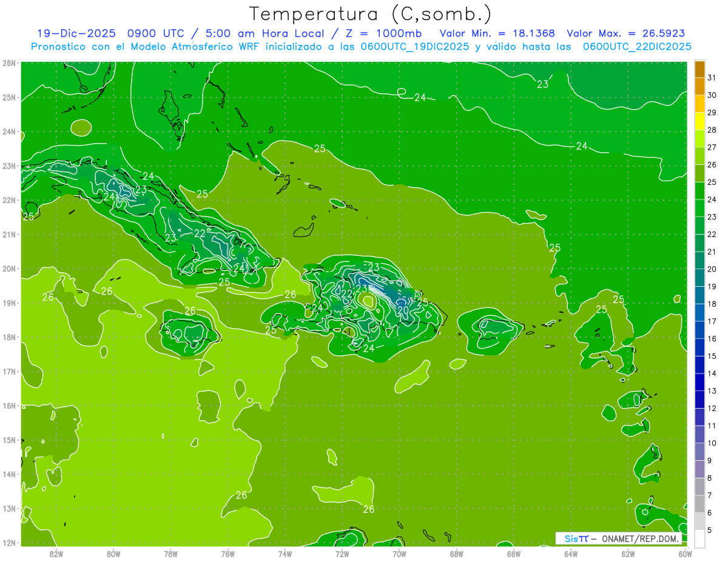Pick the light gray swatch between legend 5 and 6
Screen dimensions: 728x562
click(x=699, y=521)
